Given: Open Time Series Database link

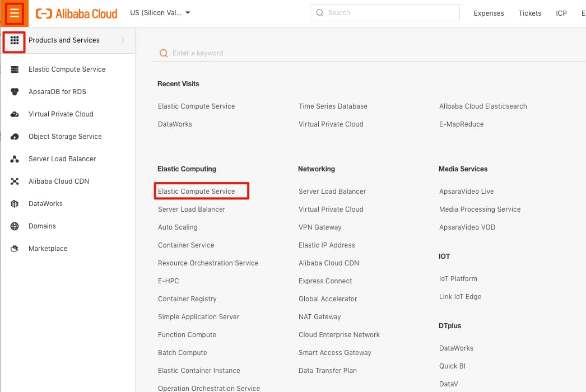Looking at the screenshot, I should coord(333,106).
